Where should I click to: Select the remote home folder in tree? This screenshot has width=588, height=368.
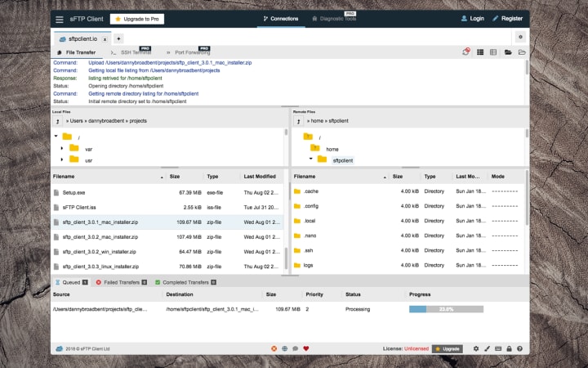point(332,149)
